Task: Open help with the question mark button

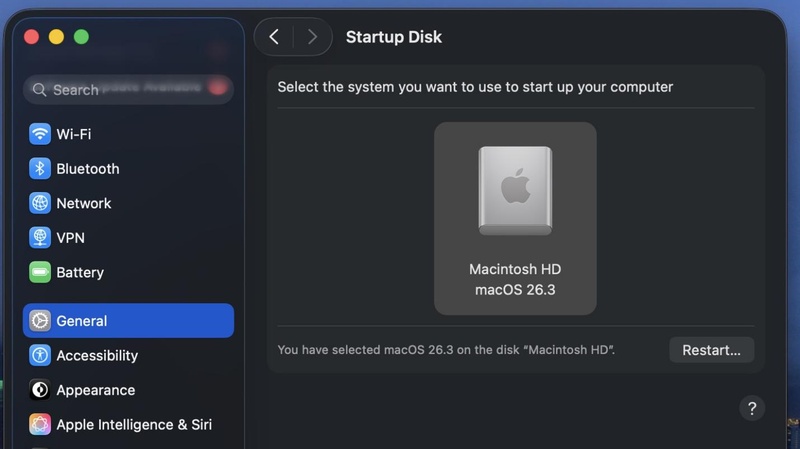Action: [752, 408]
